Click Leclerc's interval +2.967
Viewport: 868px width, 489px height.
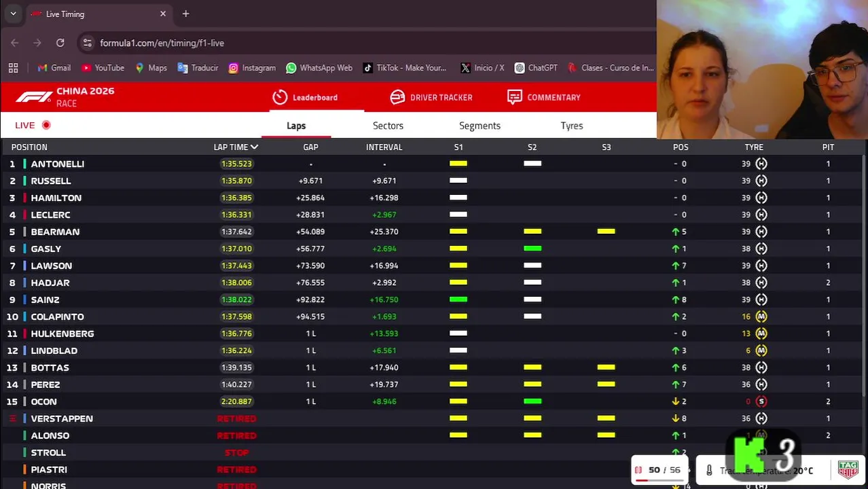coord(384,215)
